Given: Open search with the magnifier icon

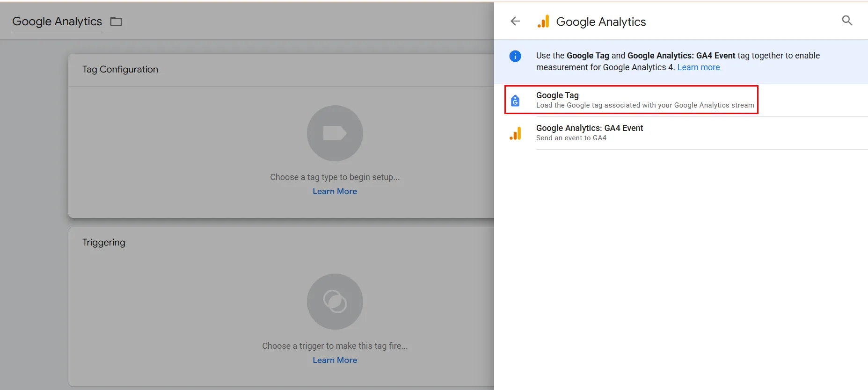Looking at the screenshot, I should [846, 21].
